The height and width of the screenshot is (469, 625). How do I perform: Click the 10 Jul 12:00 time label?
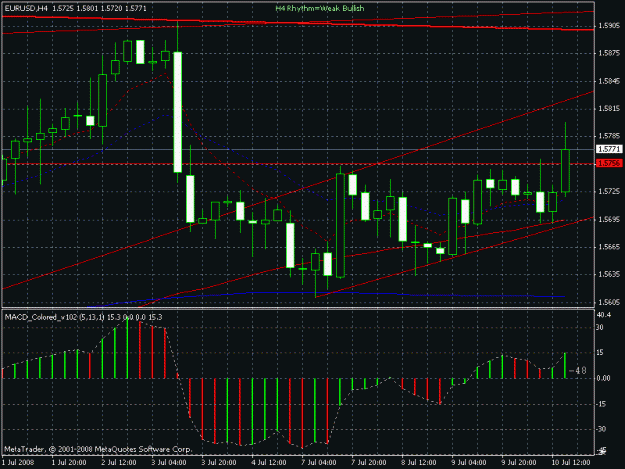click(x=570, y=463)
